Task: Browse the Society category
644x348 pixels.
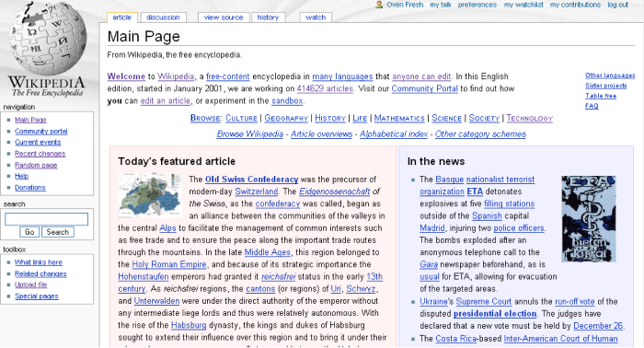Action: point(484,119)
